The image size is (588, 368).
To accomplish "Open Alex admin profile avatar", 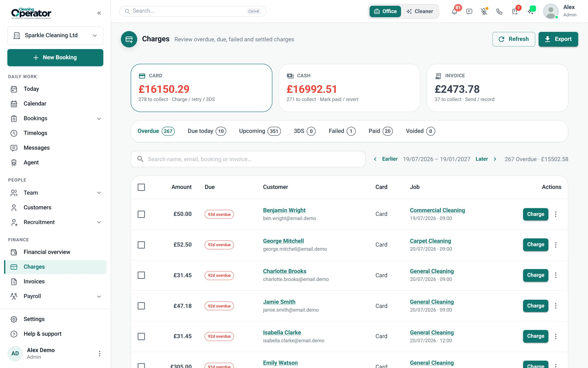I will coord(550,11).
